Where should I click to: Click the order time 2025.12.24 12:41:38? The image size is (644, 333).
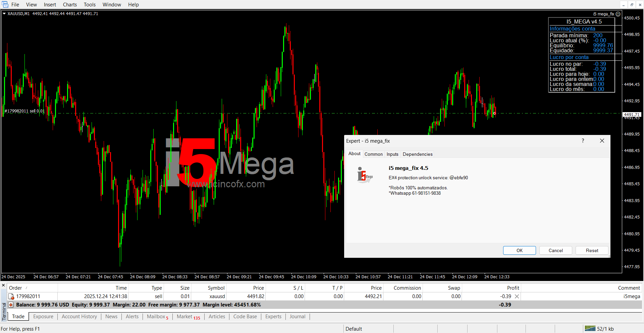tap(106, 296)
